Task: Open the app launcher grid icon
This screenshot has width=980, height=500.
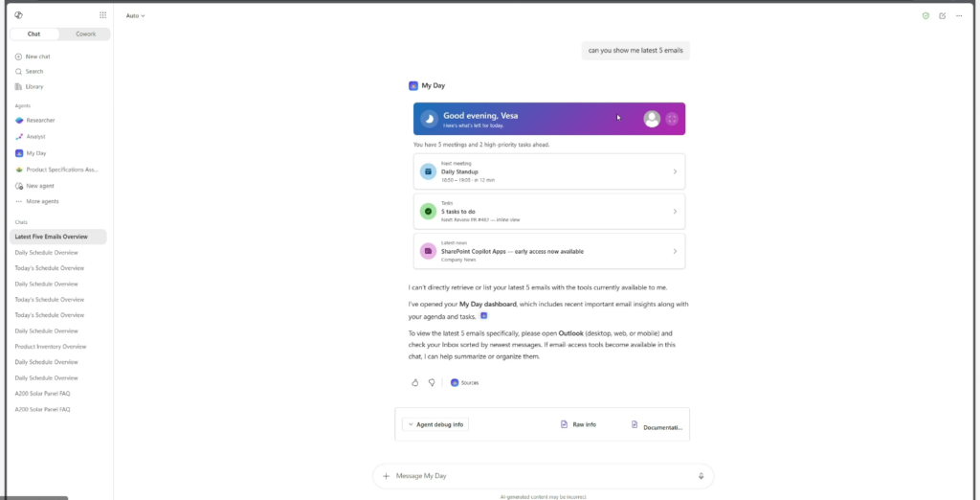Action: 103,15
